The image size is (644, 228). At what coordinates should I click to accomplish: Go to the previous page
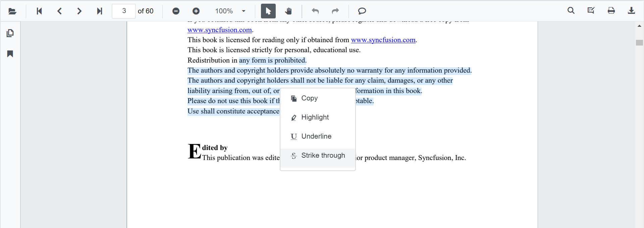click(59, 11)
